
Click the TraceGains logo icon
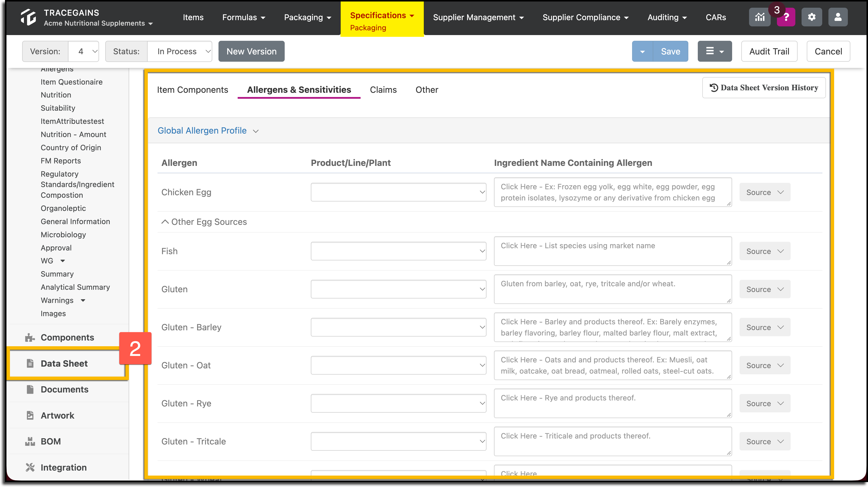[x=28, y=17]
